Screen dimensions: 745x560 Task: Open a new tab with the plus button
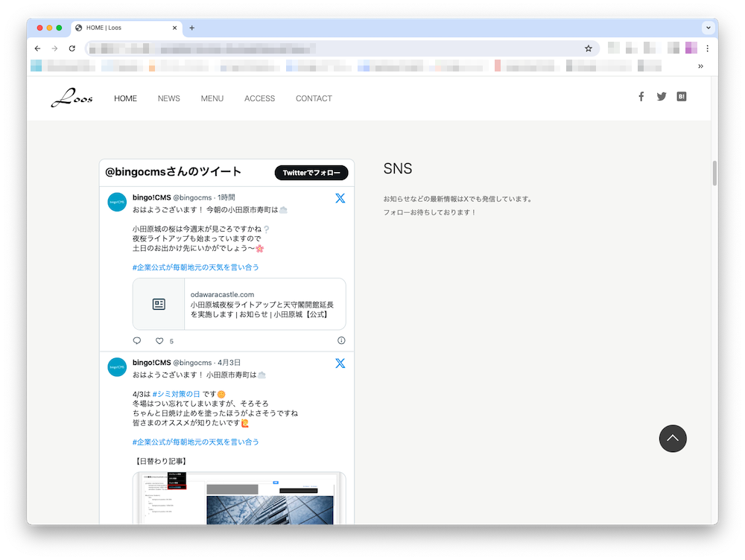coord(192,28)
